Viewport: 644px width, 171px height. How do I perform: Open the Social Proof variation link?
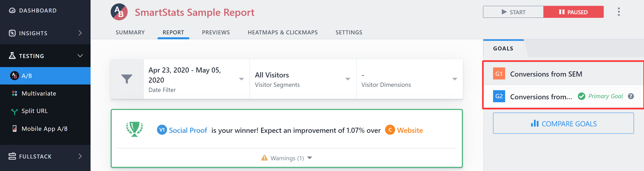point(188,130)
